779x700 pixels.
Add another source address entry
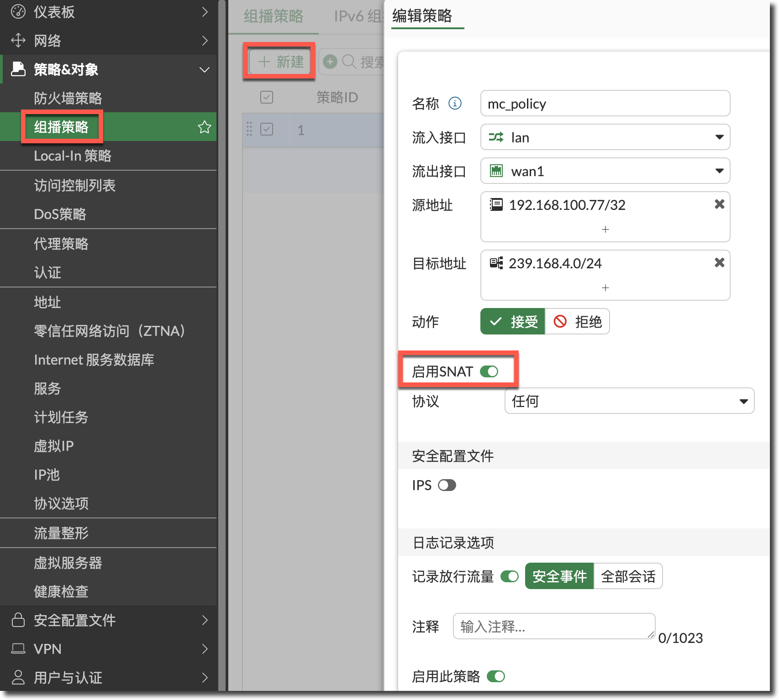pyautogui.click(x=605, y=230)
